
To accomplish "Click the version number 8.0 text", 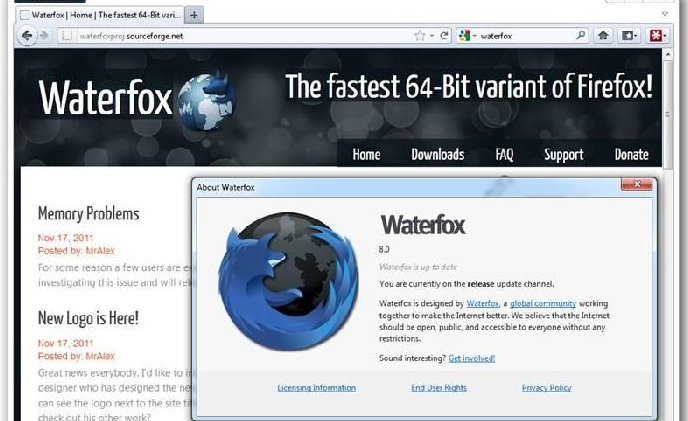I will pos(384,249).
